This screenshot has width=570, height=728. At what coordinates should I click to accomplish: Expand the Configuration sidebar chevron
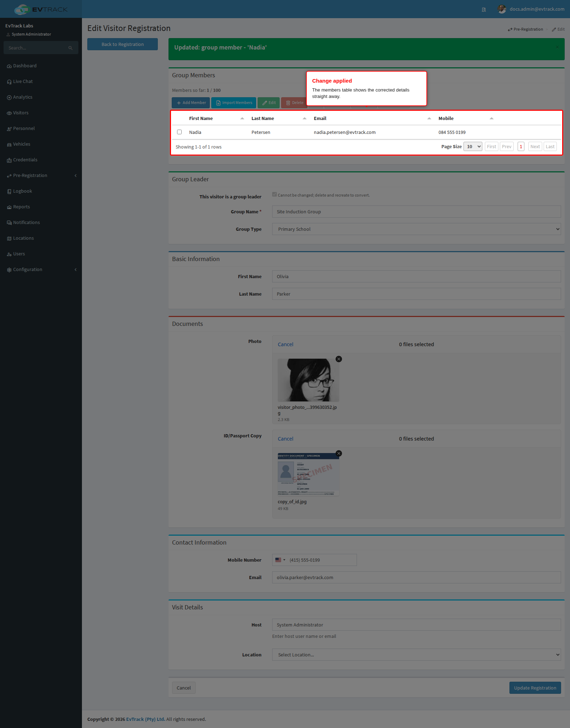click(x=76, y=270)
